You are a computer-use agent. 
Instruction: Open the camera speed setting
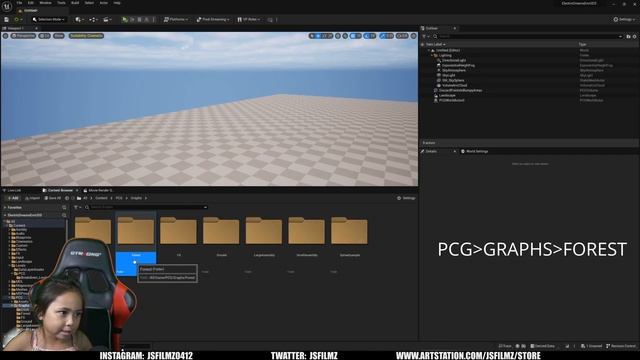402,36
